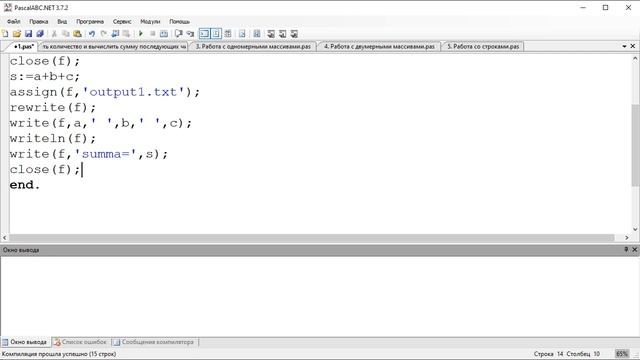Open tab 5. Работа со строками.pas
Screen dimensions: 640x360
tap(483, 47)
